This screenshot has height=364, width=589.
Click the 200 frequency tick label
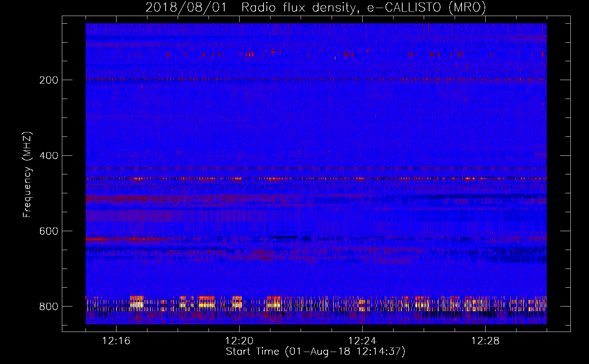[49, 80]
